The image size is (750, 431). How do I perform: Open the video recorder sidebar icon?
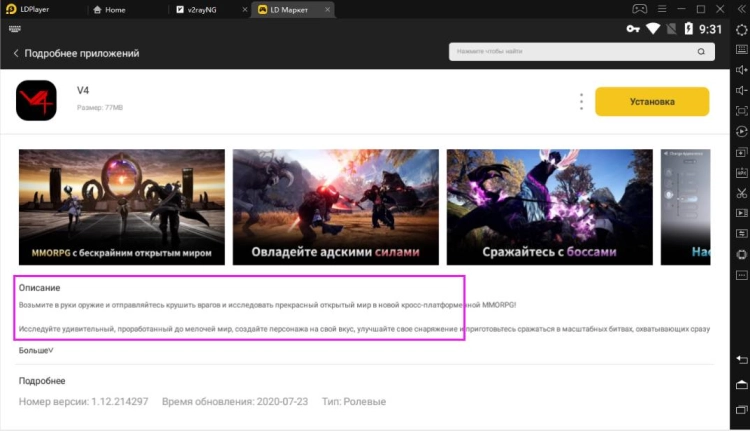(741, 213)
